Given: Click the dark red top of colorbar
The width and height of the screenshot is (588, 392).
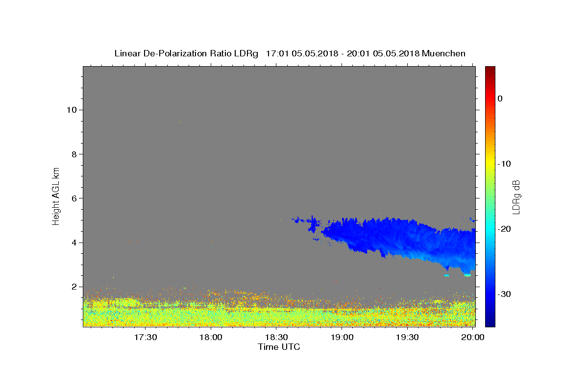Looking at the screenshot, I should (490, 70).
